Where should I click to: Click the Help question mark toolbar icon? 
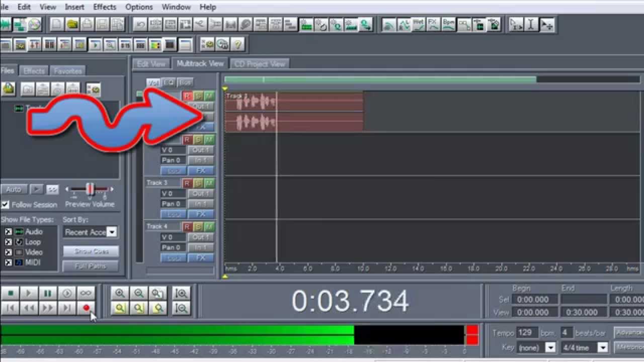click(237, 44)
